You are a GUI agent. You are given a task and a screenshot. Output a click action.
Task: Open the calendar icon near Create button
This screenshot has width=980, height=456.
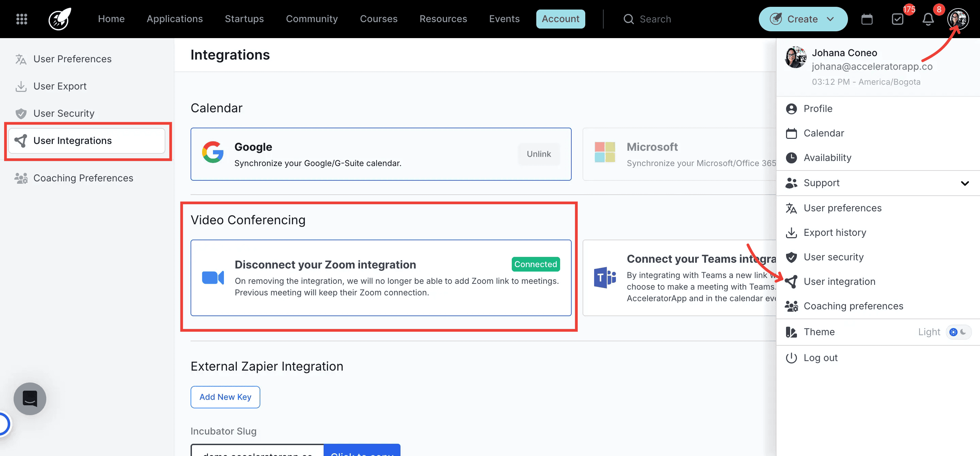coord(867,19)
